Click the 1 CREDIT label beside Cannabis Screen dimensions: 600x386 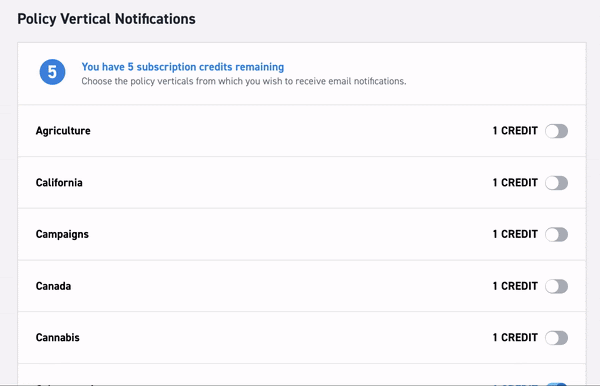(515, 337)
